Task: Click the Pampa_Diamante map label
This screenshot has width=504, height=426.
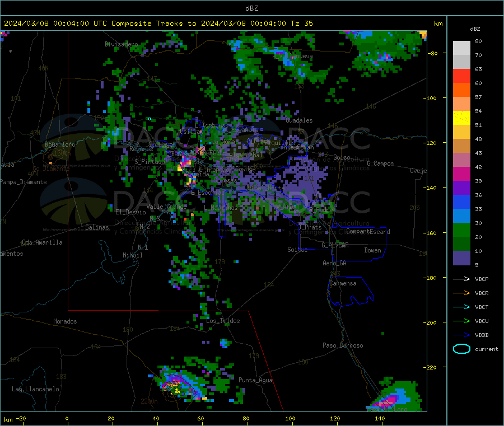Action: pyautogui.click(x=24, y=182)
